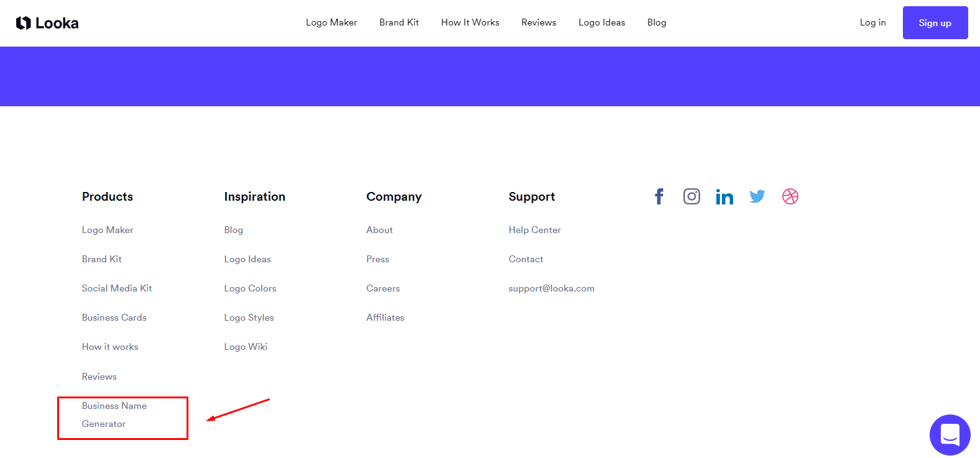The width and height of the screenshot is (980, 458).
Task: Click support@looka.com email link
Action: coord(552,288)
